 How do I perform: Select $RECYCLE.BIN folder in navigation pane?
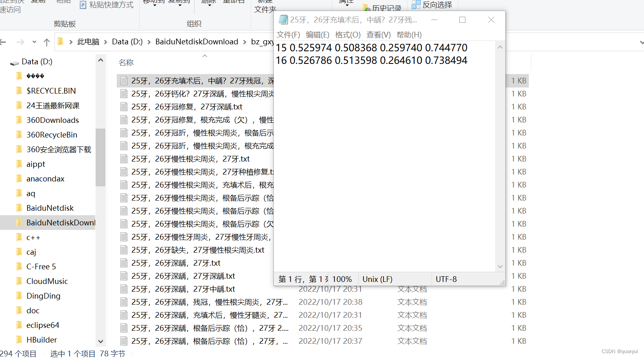click(x=51, y=91)
